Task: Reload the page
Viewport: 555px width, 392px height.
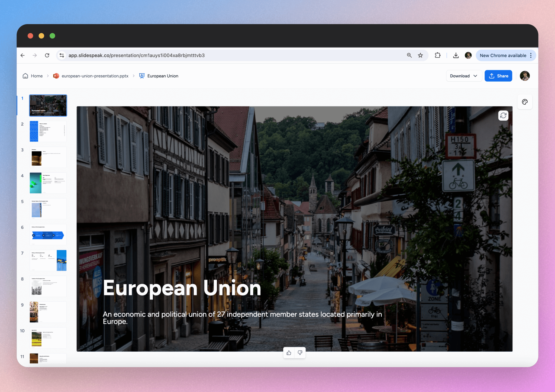Action: click(47, 55)
